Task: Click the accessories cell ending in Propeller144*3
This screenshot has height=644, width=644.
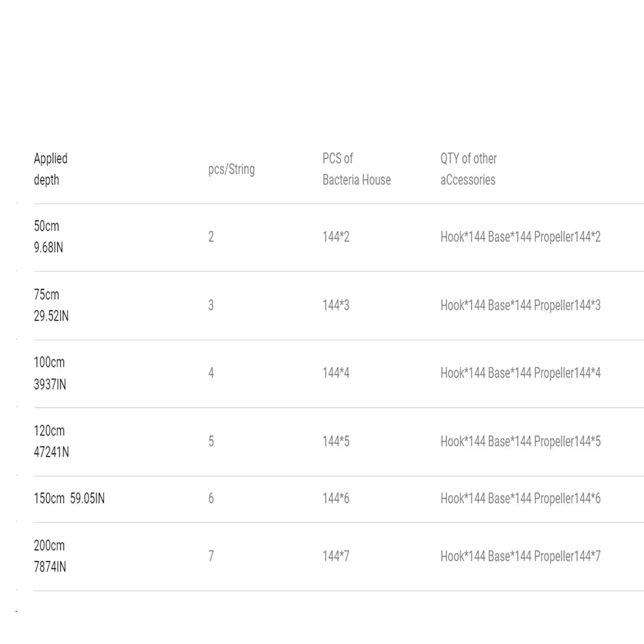Action: point(520,305)
